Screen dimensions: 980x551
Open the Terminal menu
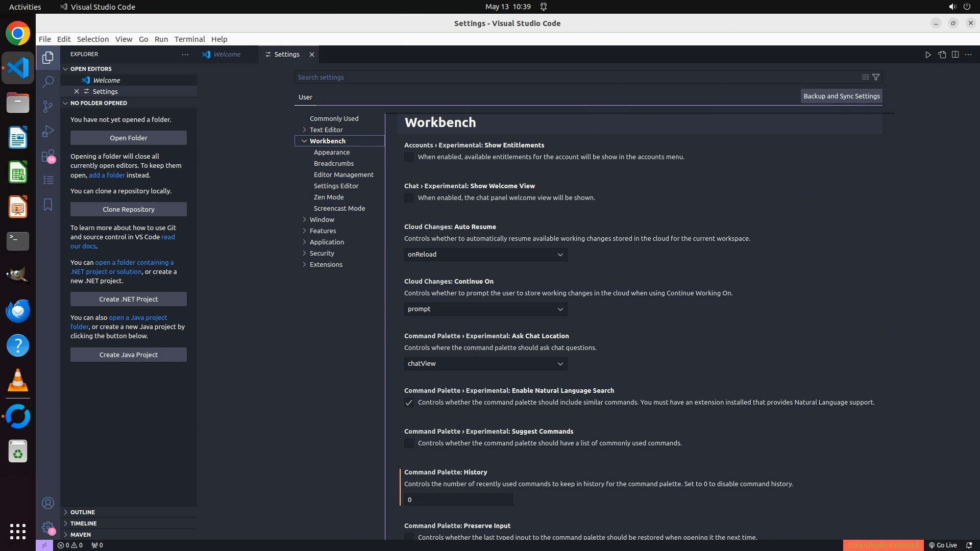189,39
